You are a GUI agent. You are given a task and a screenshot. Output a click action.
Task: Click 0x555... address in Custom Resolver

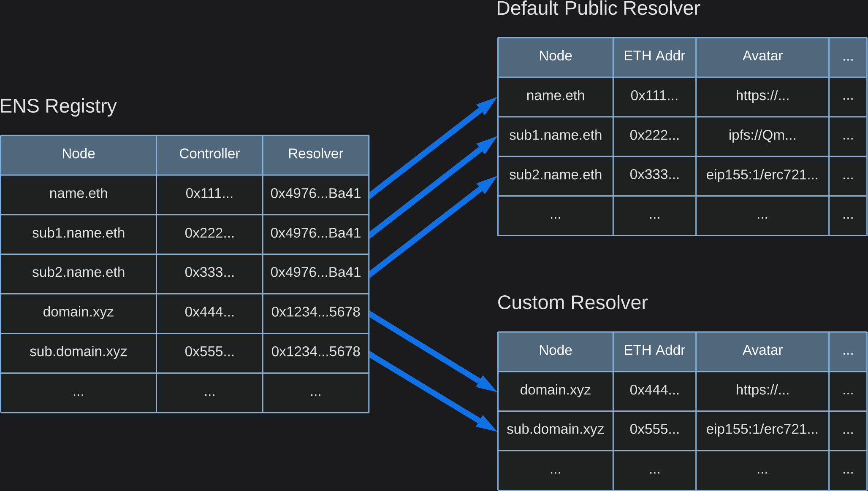pyautogui.click(x=654, y=429)
